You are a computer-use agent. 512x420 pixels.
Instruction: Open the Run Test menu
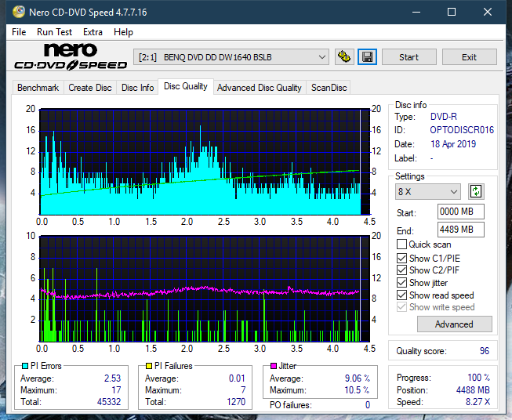54,32
